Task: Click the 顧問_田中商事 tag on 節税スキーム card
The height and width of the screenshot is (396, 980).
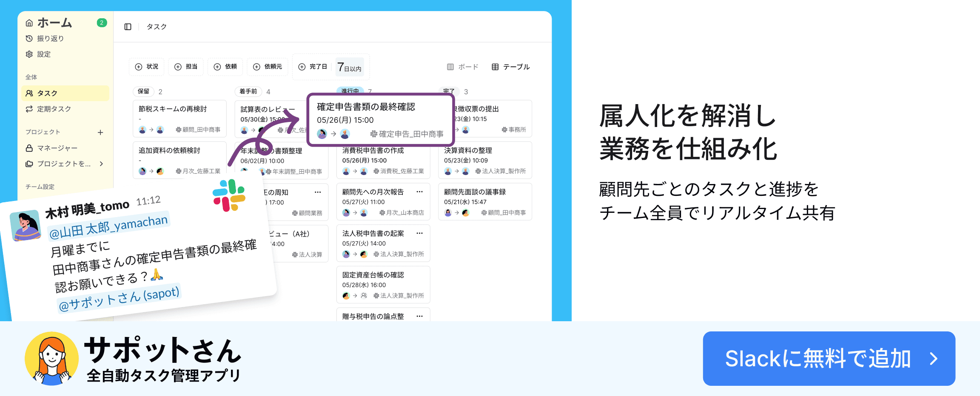Action: [198, 130]
